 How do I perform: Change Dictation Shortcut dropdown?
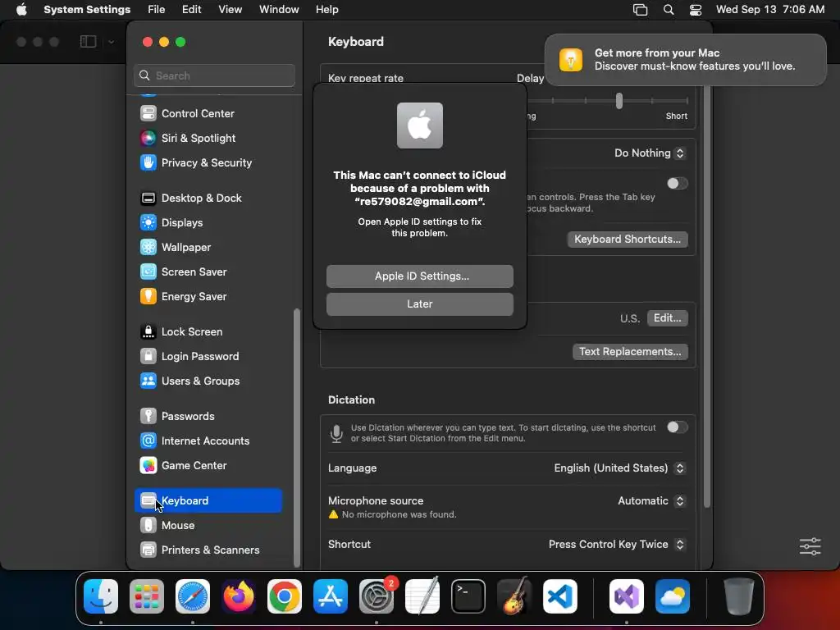pyautogui.click(x=617, y=545)
